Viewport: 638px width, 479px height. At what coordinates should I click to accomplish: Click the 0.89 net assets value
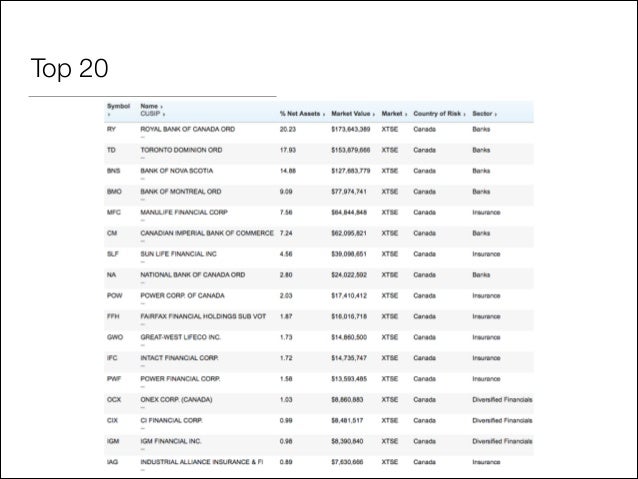click(286, 462)
